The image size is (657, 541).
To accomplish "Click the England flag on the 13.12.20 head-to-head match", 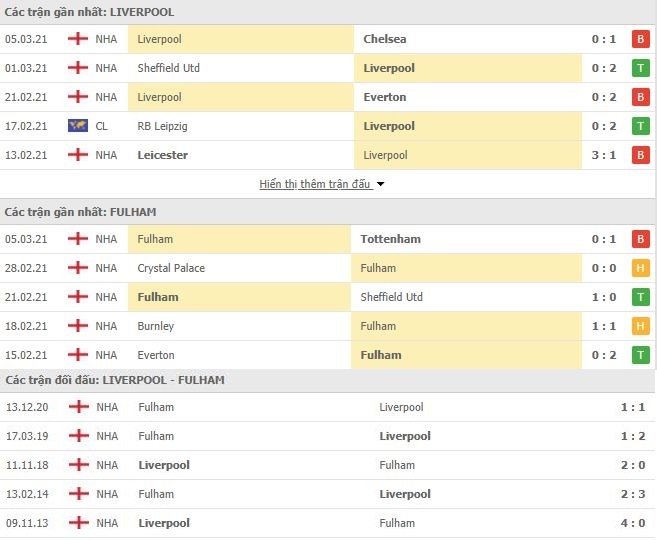I will [79, 406].
